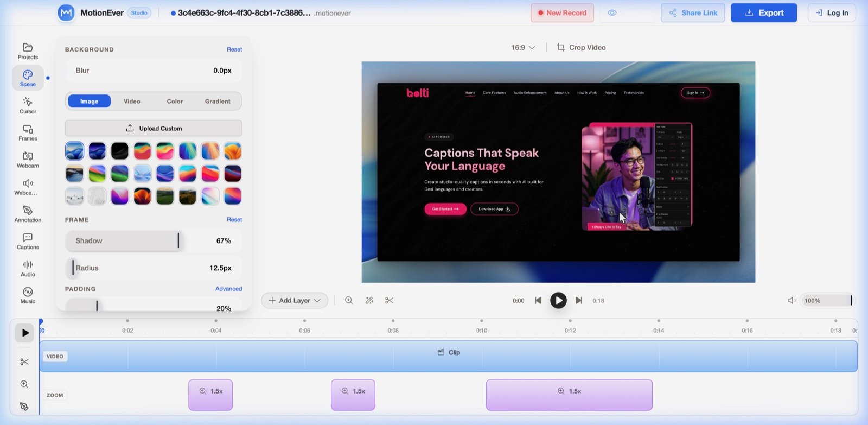Select the Clip on the video track

[x=449, y=356]
